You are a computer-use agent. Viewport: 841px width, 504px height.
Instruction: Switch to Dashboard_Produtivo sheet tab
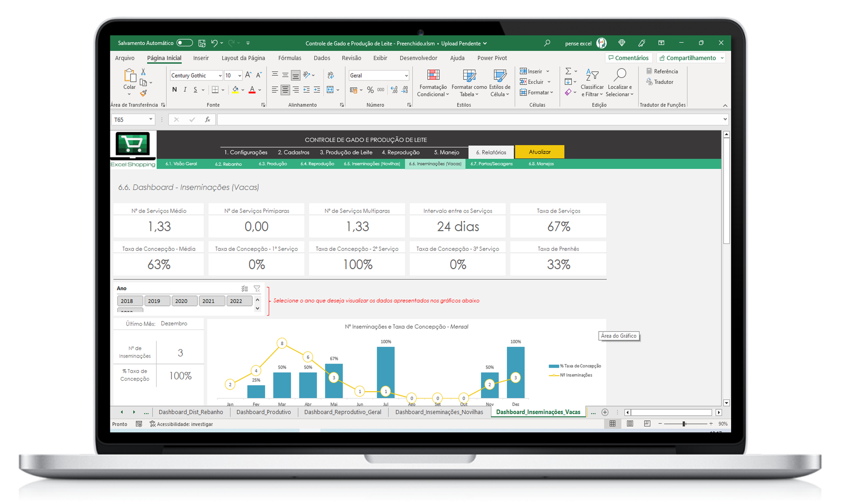tap(263, 412)
